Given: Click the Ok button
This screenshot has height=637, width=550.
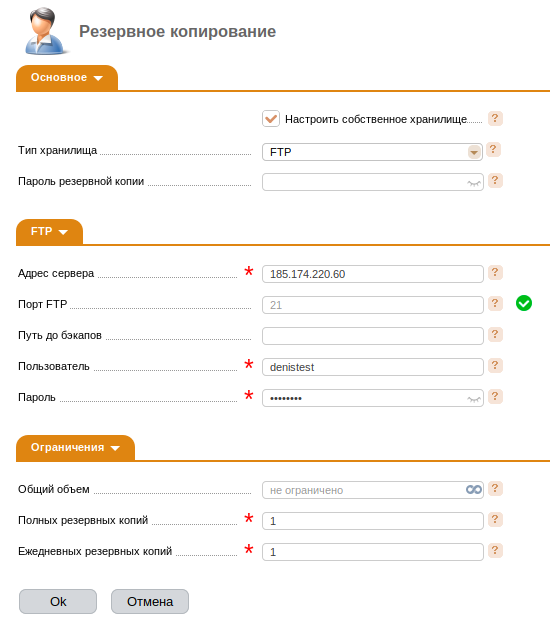Looking at the screenshot, I should coord(58,602).
